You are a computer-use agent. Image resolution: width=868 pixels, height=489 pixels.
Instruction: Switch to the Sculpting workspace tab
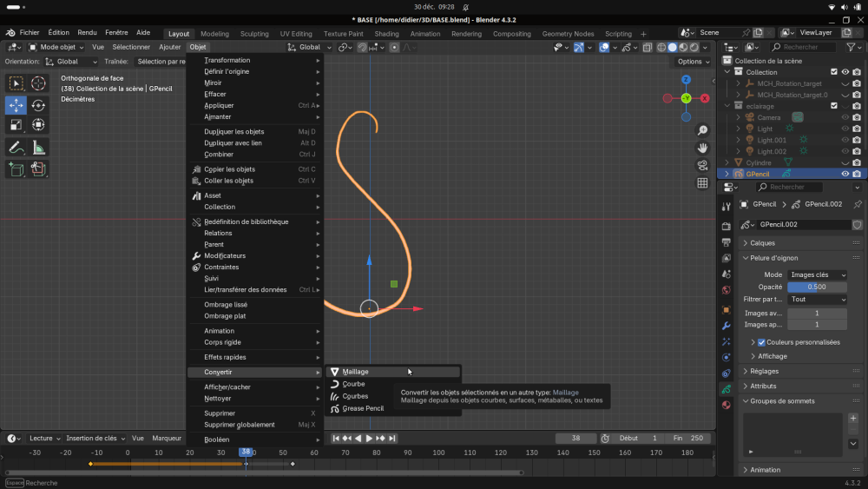pyautogui.click(x=254, y=34)
